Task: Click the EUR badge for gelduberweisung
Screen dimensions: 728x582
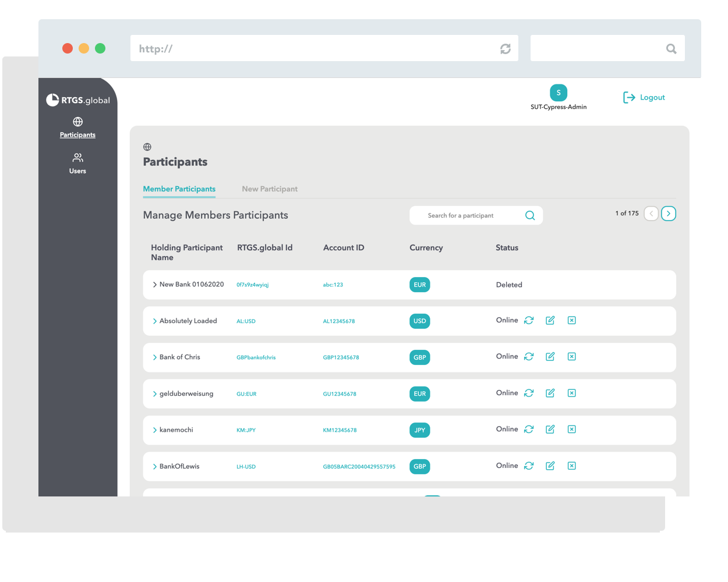Action: [x=419, y=394]
